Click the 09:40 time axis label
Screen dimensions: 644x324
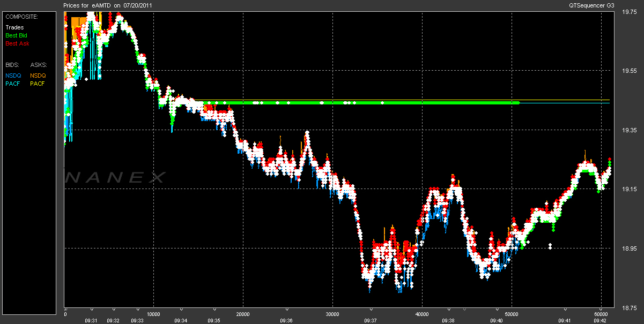tap(497, 320)
